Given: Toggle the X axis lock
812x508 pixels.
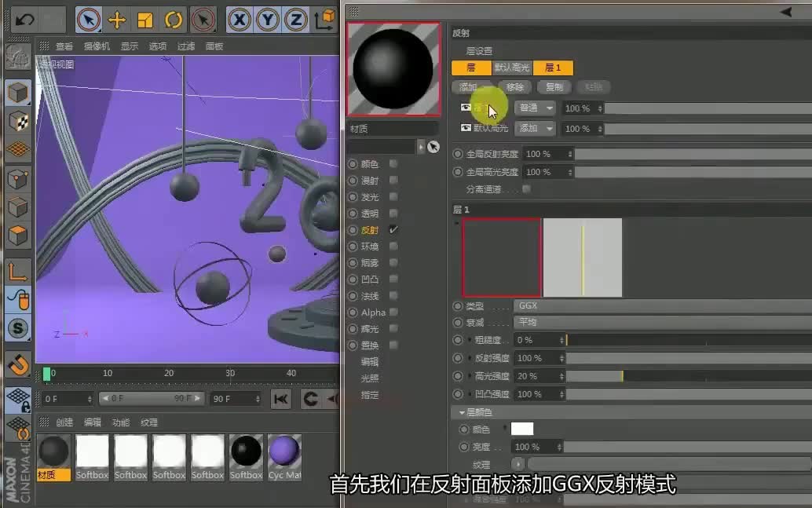Looking at the screenshot, I should click(x=240, y=20).
